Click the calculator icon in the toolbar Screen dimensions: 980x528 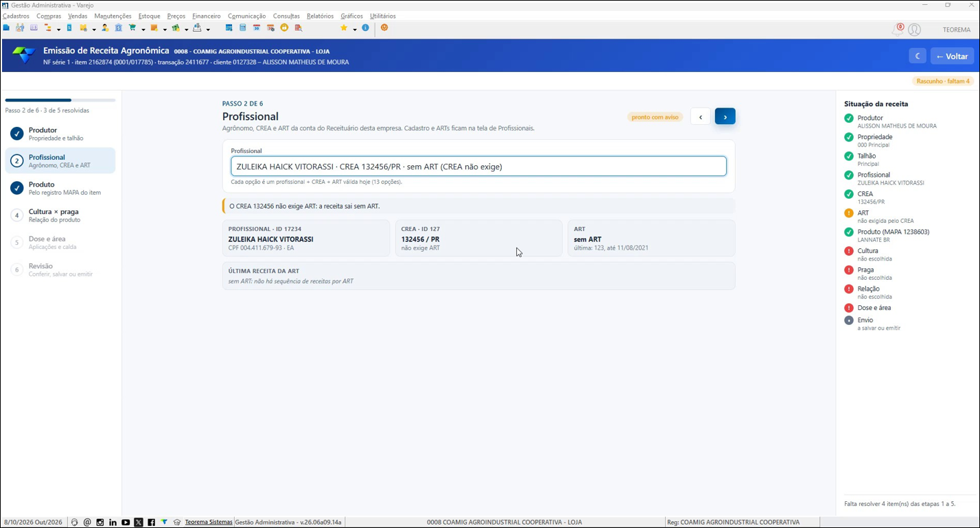243,28
